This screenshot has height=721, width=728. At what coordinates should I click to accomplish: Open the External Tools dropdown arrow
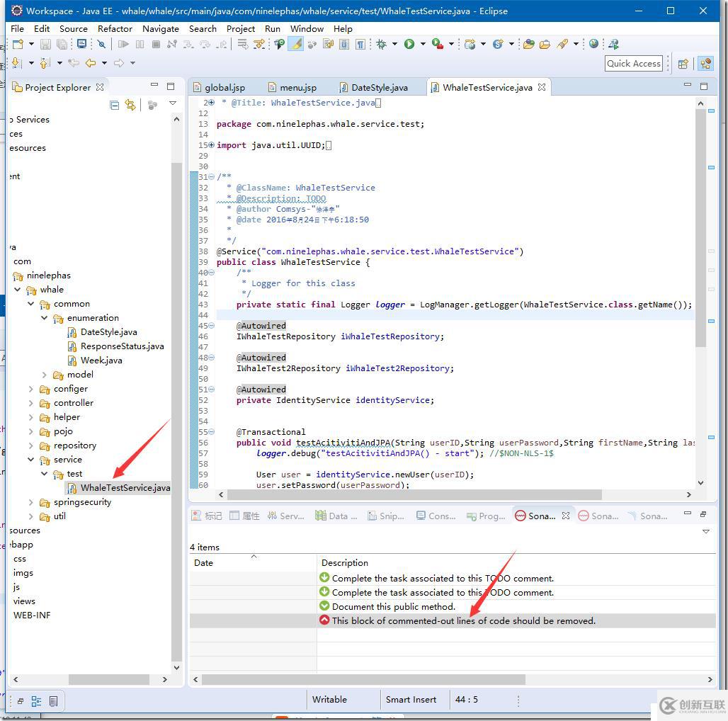pyautogui.click(x=451, y=44)
